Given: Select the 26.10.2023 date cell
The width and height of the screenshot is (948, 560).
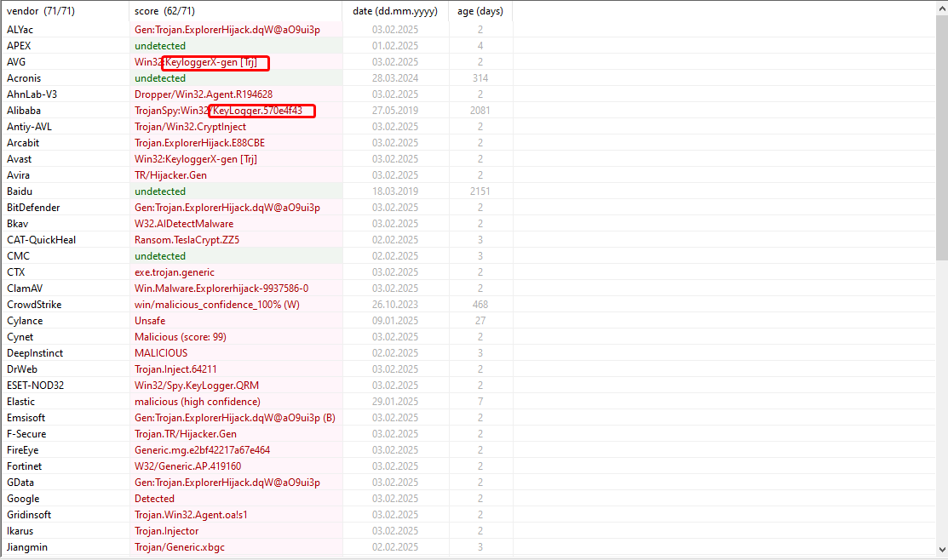Looking at the screenshot, I should [x=395, y=305].
